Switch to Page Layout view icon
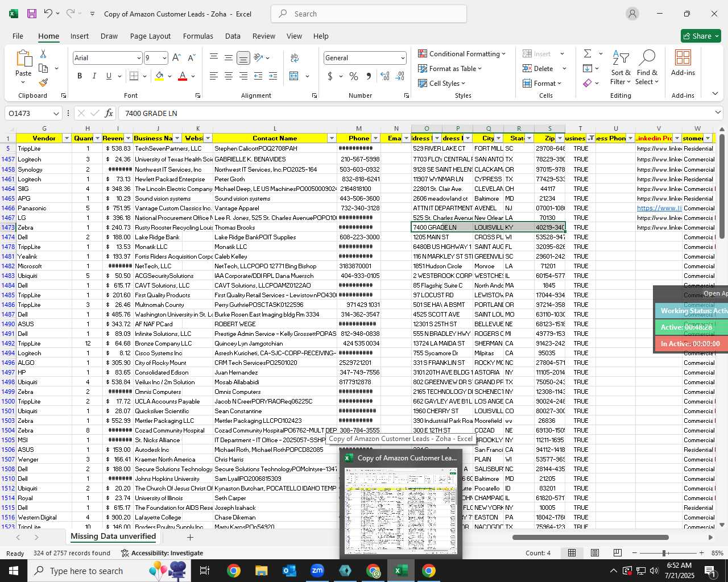The width and height of the screenshot is (728, 582). [x=594, y=553]
